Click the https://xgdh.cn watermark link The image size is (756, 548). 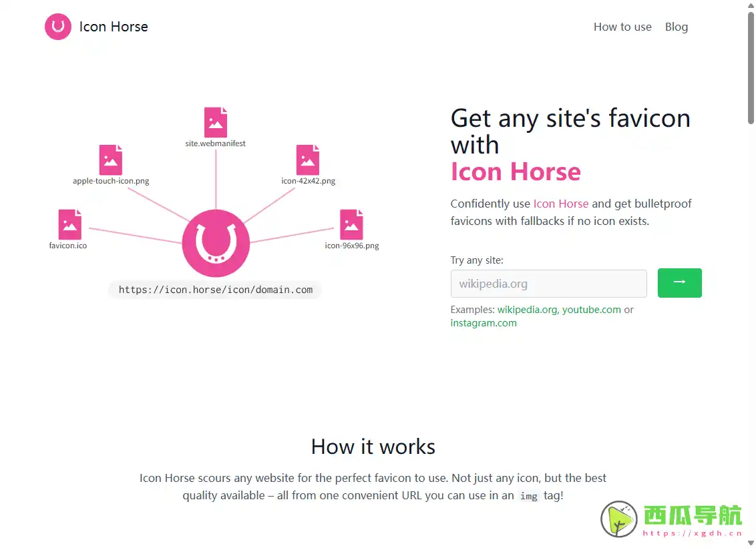coord(693,533)
